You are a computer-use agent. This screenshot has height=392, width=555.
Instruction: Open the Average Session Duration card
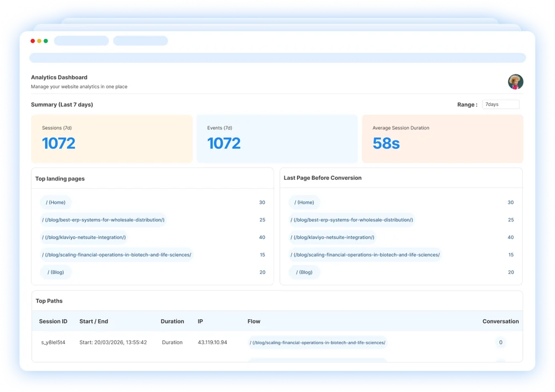click(442, 139)
